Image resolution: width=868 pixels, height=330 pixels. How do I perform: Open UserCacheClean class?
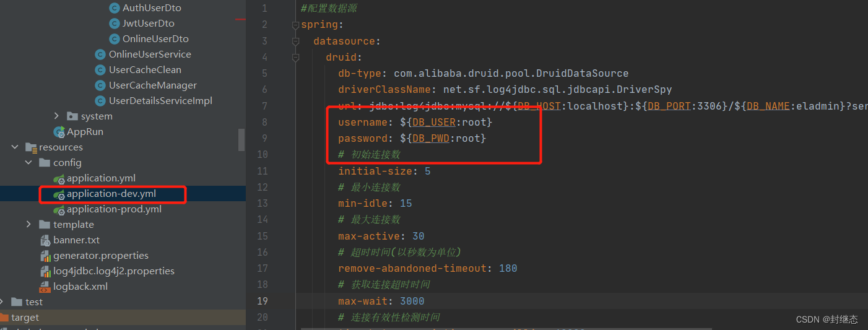coord(145,70)
